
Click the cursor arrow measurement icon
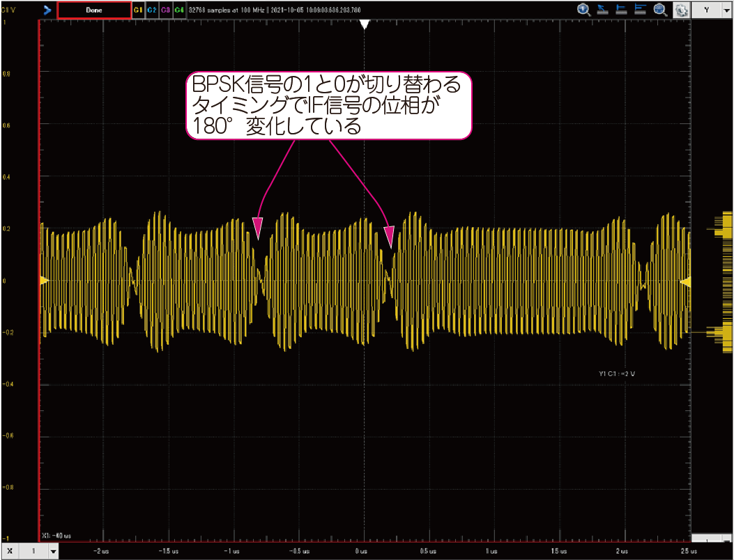(x=603, y=10)
